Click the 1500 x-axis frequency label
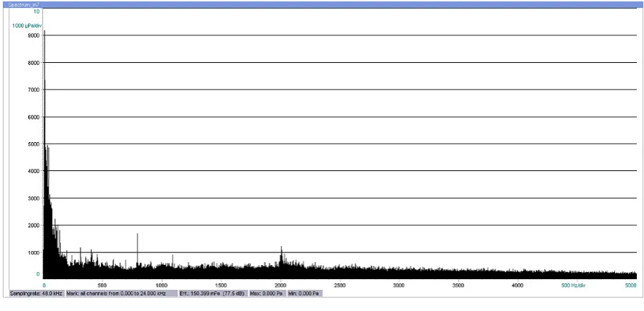The width and height of the screenshot is (644, 311). point(221,285)
